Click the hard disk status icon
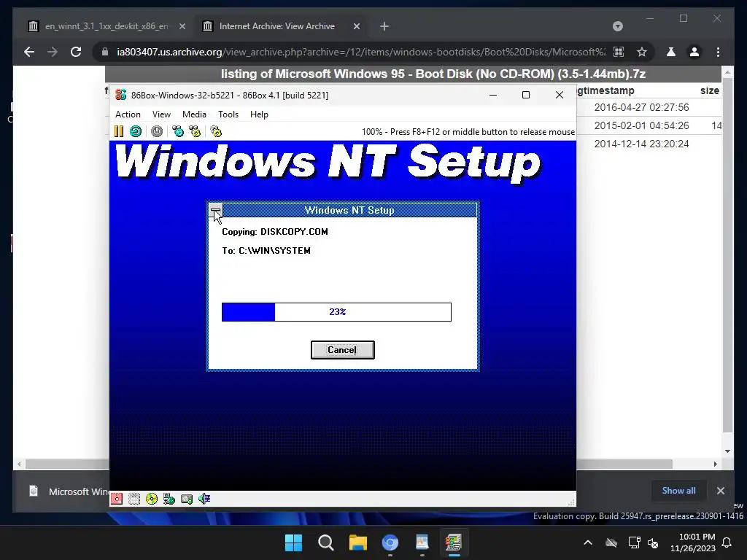The image size is (747, 560). [x=187, y=499]
